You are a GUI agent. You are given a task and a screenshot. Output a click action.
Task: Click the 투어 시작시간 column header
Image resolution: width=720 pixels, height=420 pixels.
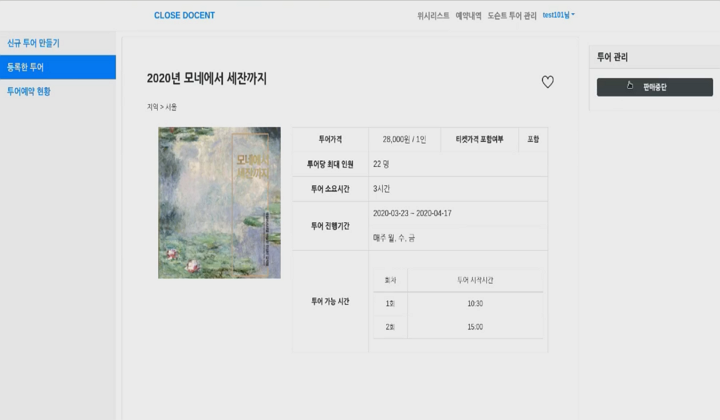click(475, 280)
